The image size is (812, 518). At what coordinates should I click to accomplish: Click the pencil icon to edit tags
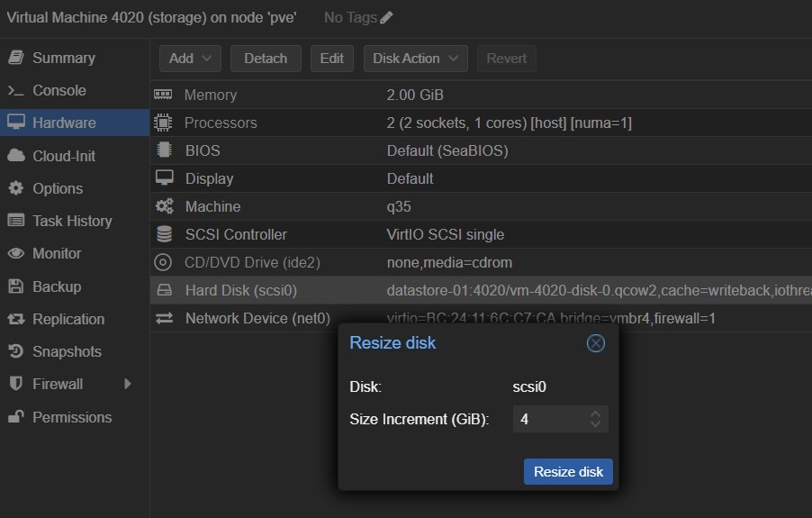[x=386, y=18]
